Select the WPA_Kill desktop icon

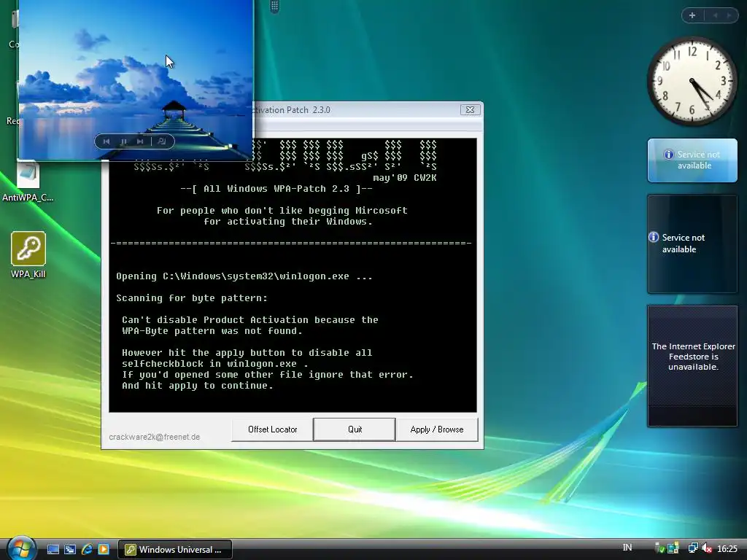point(28,254)
